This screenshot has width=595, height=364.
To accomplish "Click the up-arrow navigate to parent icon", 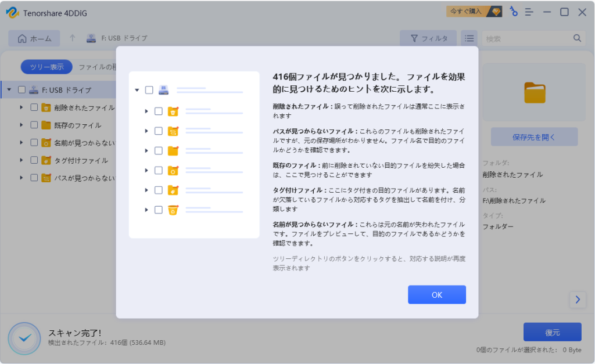I will point(73,38).
